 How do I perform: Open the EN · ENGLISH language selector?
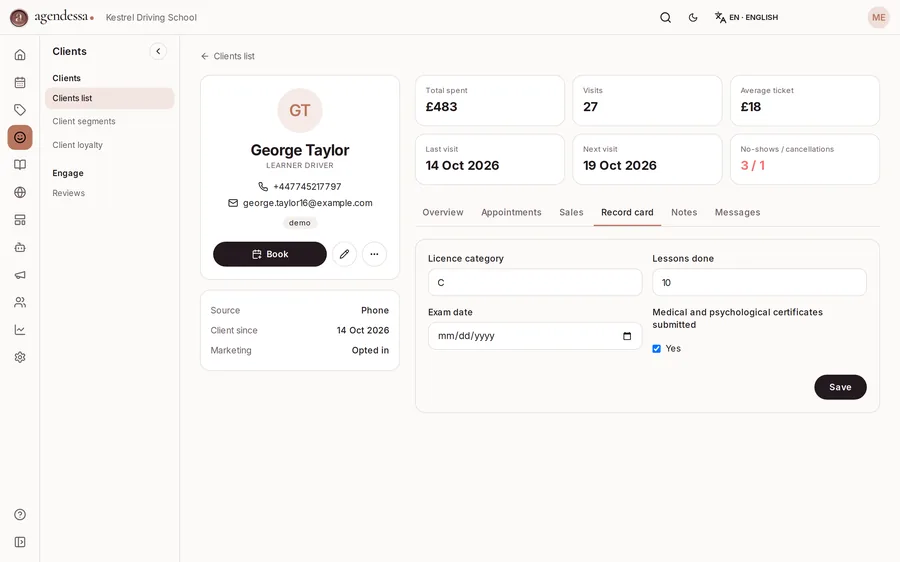click(746, 17)
